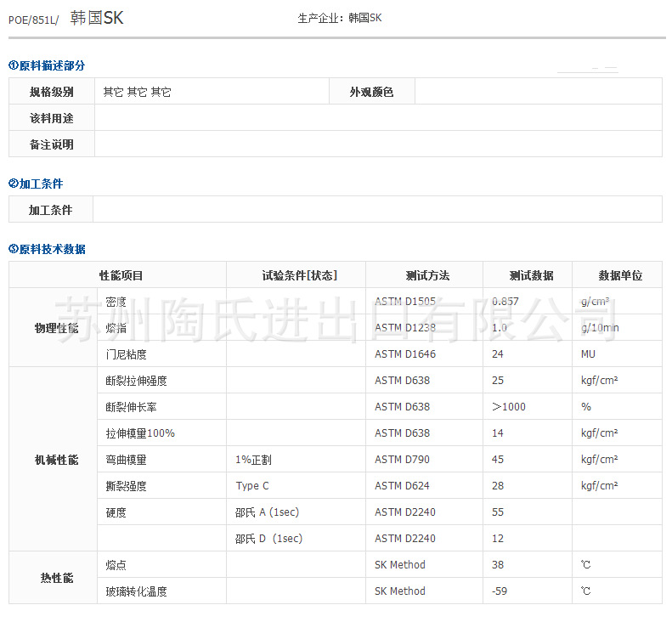Screen dimensions: 672x622
Task: Click the 门尼粘度 property row name
Action: (126, 354)
